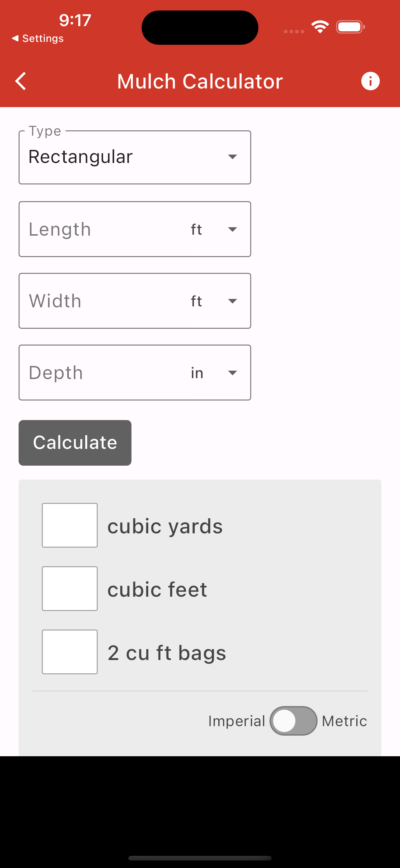The image size is (400, 868).
Task: Focus the Width input field
Action: click(x=101, y=301)
